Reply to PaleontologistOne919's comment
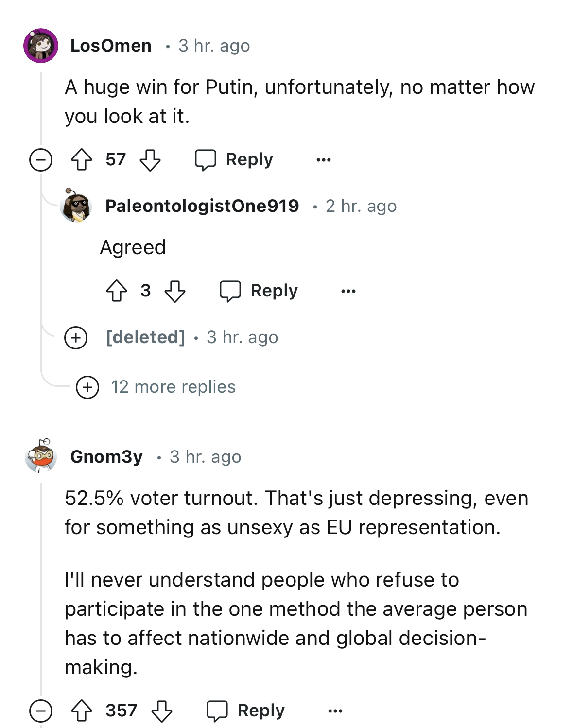Screen dimensions: 573x728 259,291
